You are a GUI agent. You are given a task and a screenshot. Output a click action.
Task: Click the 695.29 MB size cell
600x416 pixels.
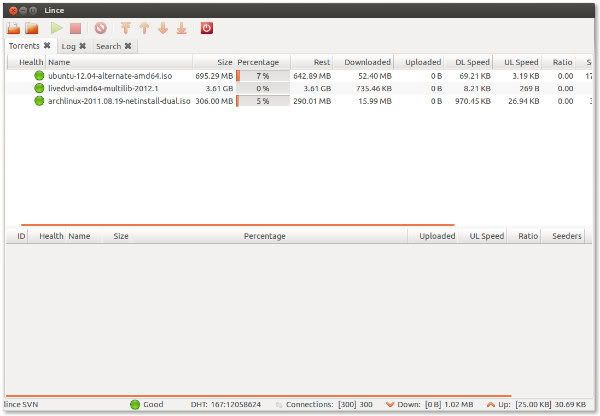click(x=214, y=76)
